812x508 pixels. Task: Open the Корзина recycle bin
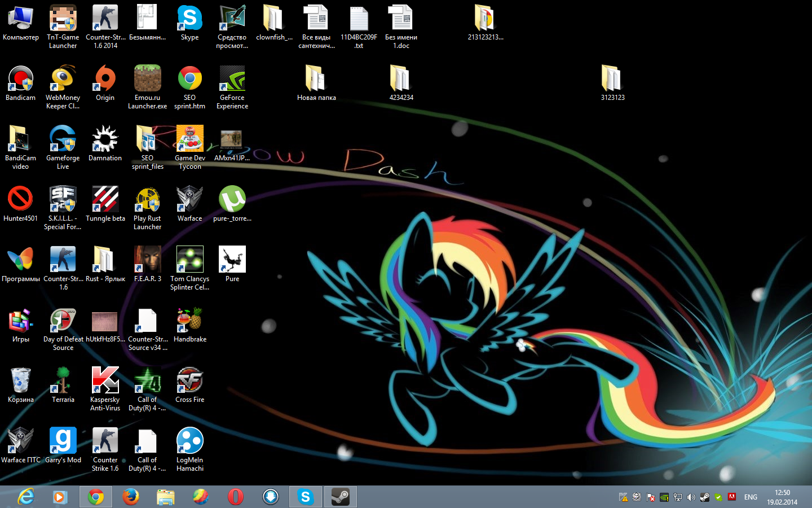coord(21,386)
